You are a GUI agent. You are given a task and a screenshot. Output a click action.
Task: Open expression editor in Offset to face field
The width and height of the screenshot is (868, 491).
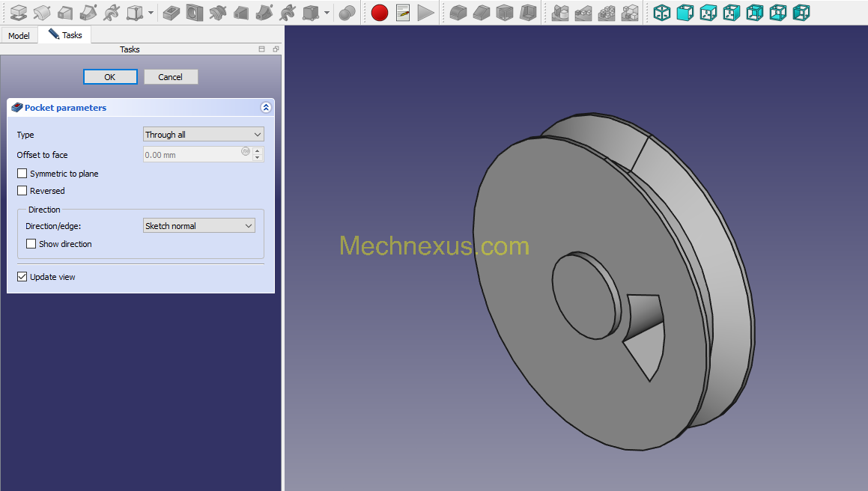click(x=246, y=151)
